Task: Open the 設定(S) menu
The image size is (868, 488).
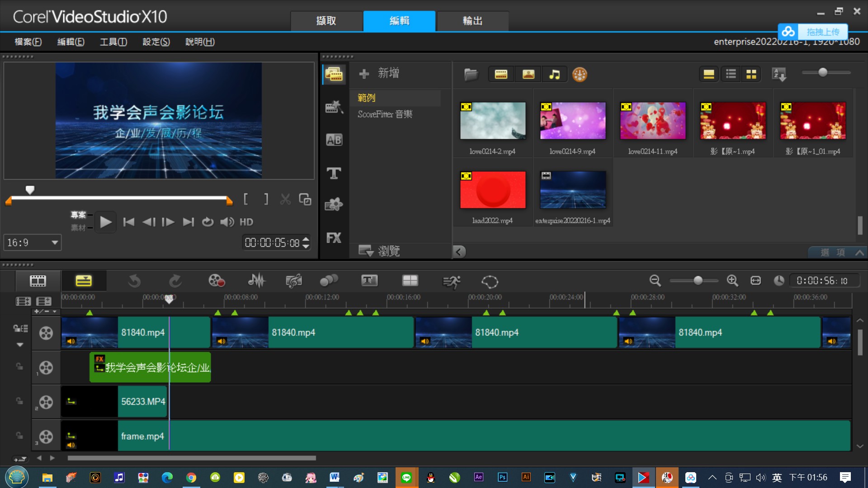Action: click(156, 42)
